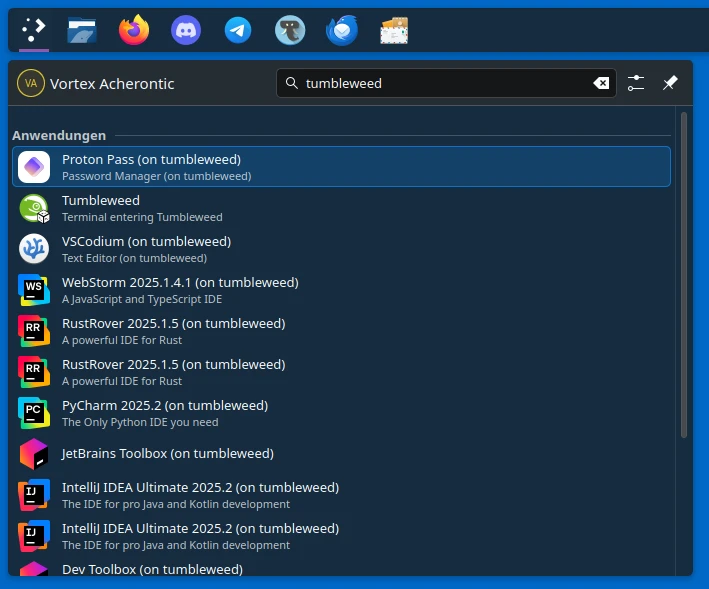Click the results list scrollbar
Viewport: 709px width, 589px height.
point(684,275)
